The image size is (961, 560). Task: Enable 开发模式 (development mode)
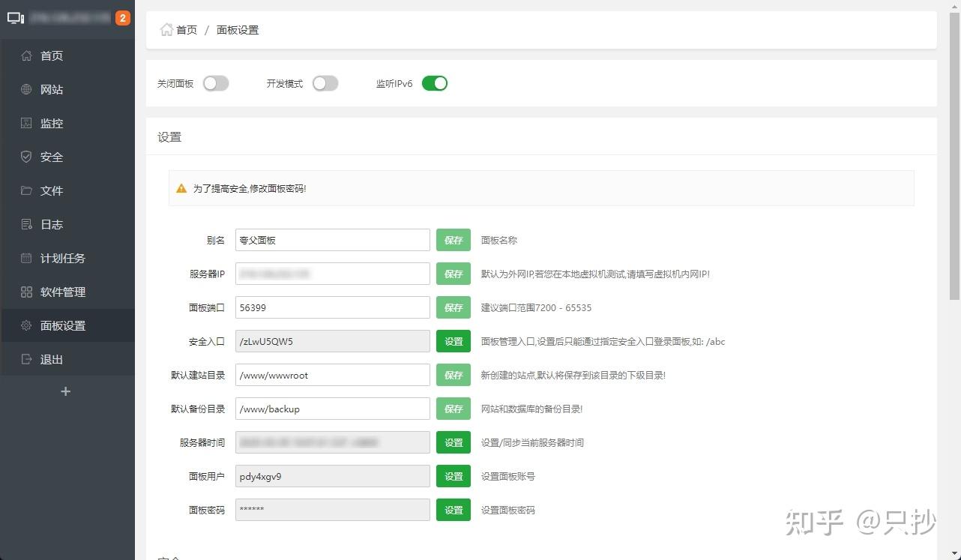click(325, 83)
